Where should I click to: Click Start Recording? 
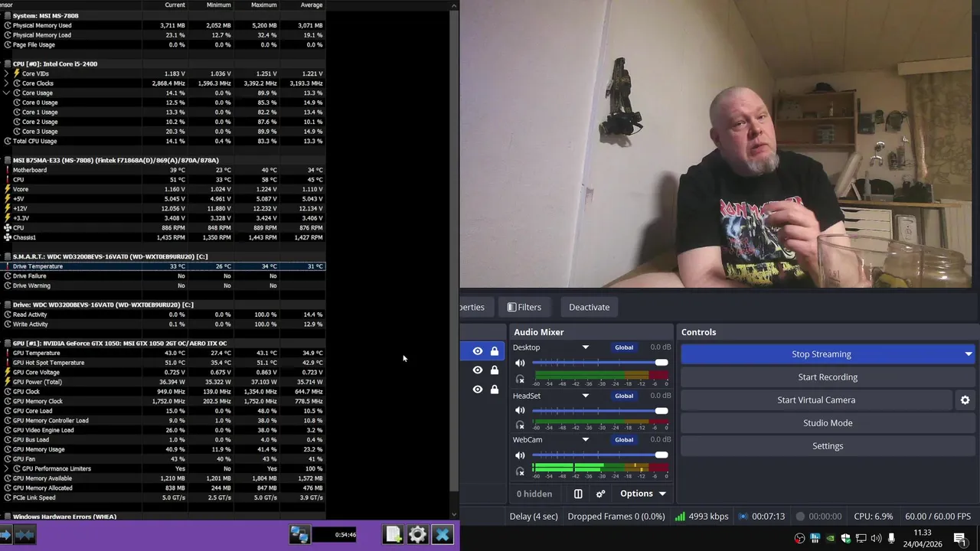point(828,377)
